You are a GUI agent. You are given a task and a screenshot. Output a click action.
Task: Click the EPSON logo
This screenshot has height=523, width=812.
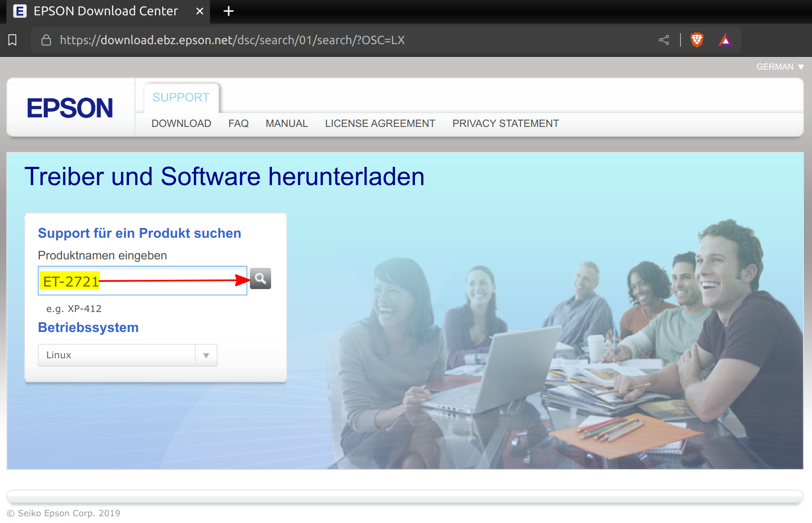(70, 108)
